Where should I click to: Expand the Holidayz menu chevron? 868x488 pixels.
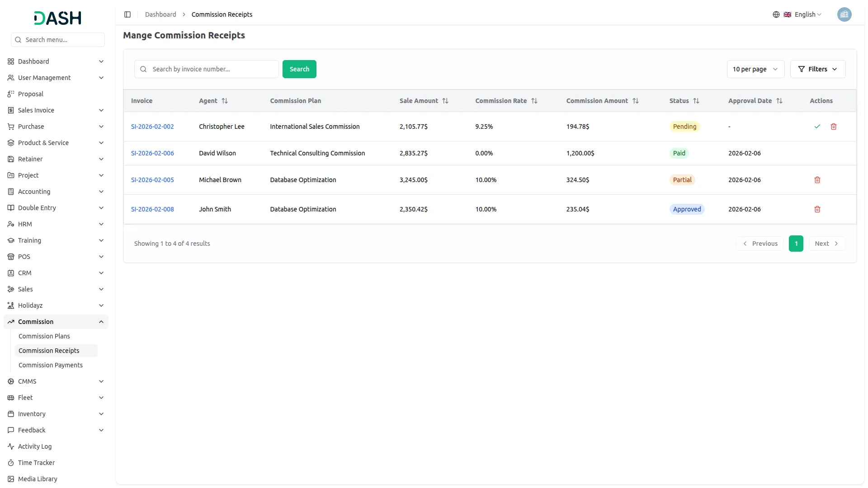click(x=101, y=305)
